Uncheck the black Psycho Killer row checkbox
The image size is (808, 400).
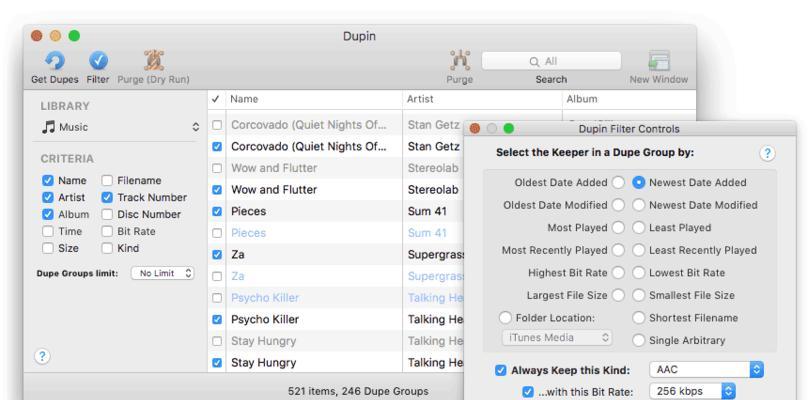pos(217,320)
